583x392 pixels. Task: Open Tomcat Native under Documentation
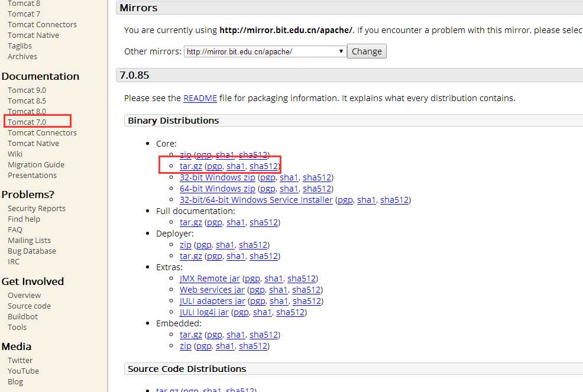33,144
